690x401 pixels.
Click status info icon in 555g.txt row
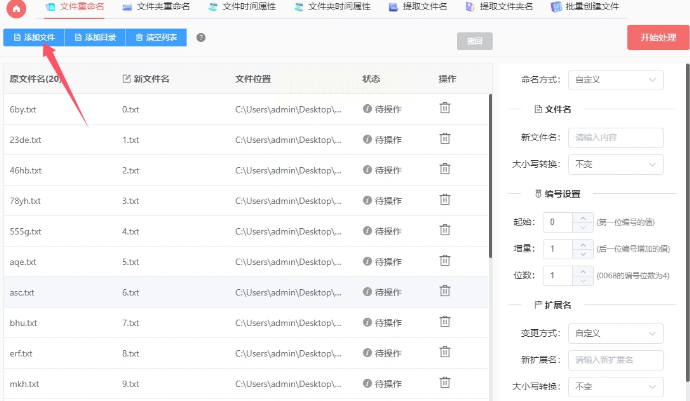tap(367, 231)
